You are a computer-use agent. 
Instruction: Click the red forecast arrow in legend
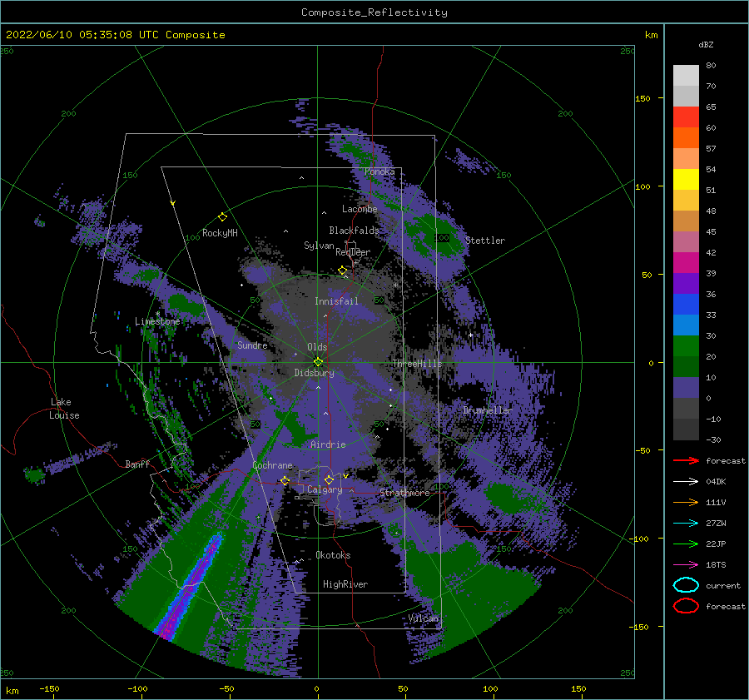pyautogui.click(x=686, y=460)
